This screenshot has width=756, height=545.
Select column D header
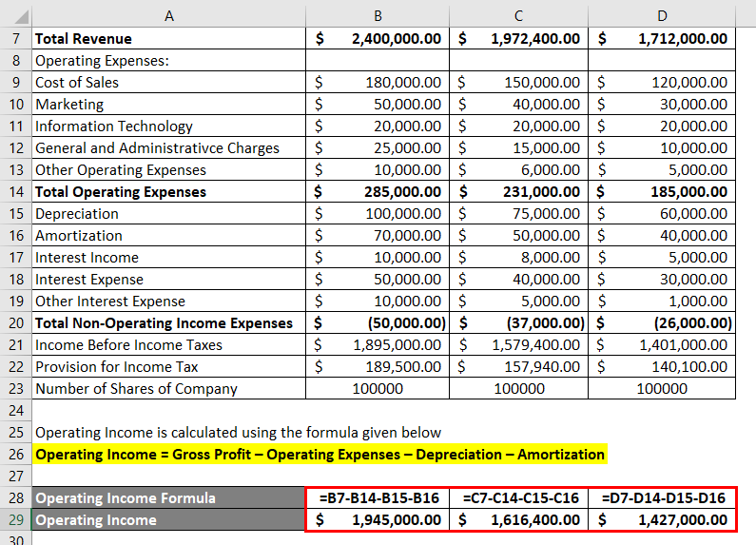(x=662, y=16)
